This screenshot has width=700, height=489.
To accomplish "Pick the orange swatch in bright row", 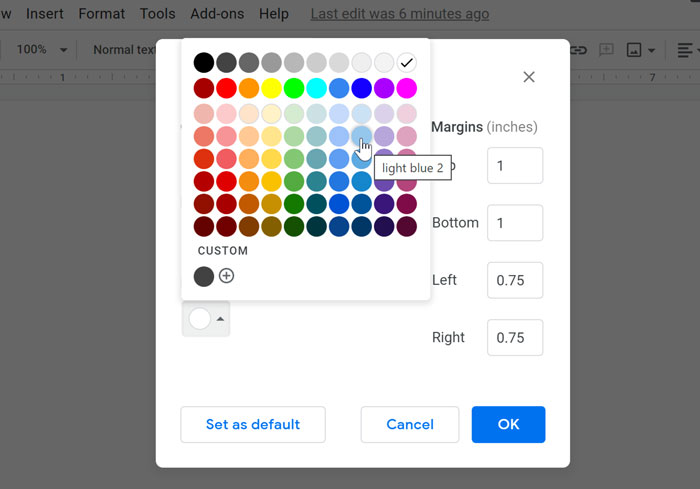I will [249, 88].
